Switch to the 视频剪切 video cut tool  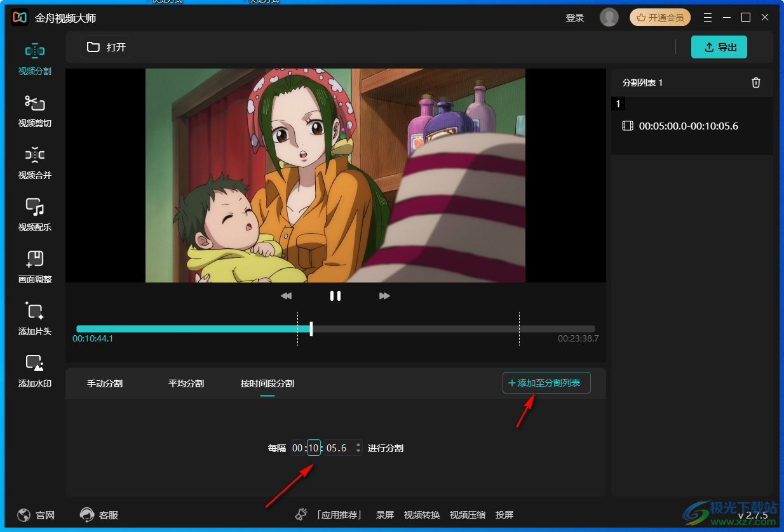35,110
